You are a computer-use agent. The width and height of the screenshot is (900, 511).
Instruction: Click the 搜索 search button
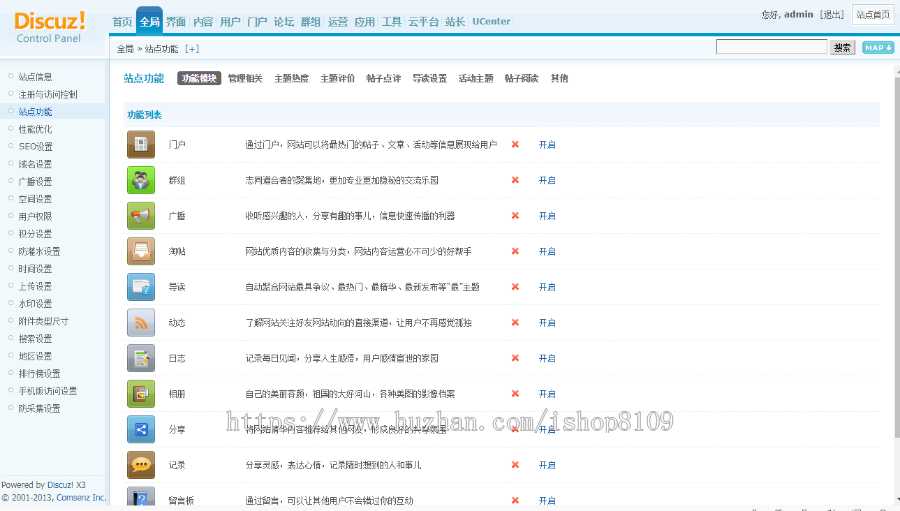click(842, 48)
